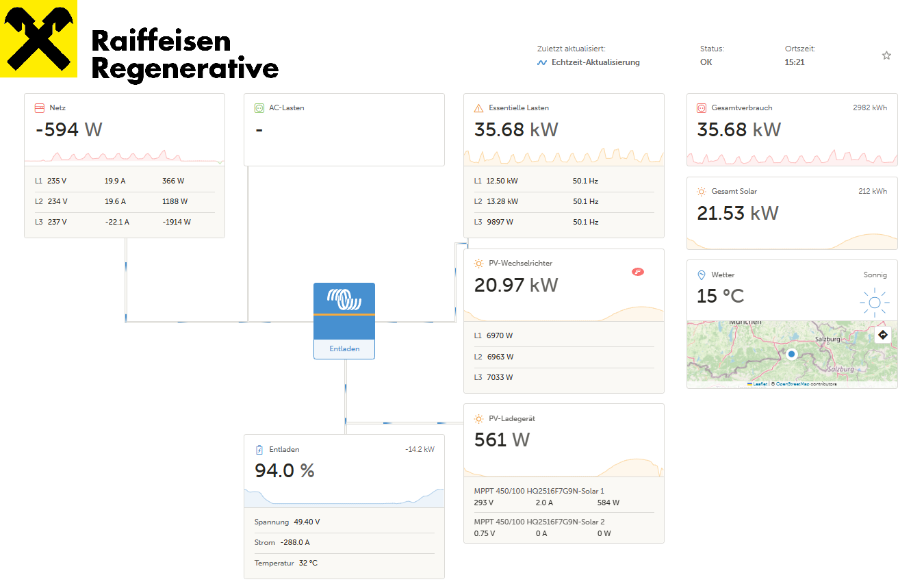Click the red Fronius badge icon

637,272
